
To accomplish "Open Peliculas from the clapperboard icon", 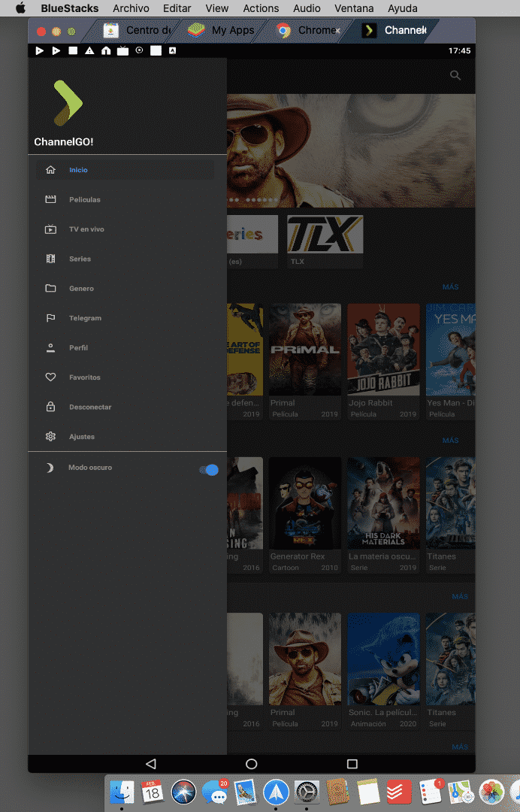I will point(50,200).
